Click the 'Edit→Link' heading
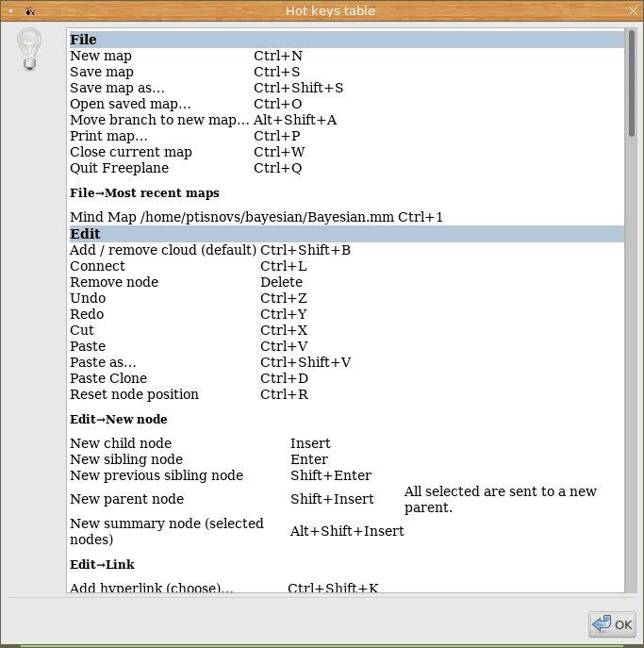Image resolution: width=644 pixels, height=648 pixels. tap(102, 564)
